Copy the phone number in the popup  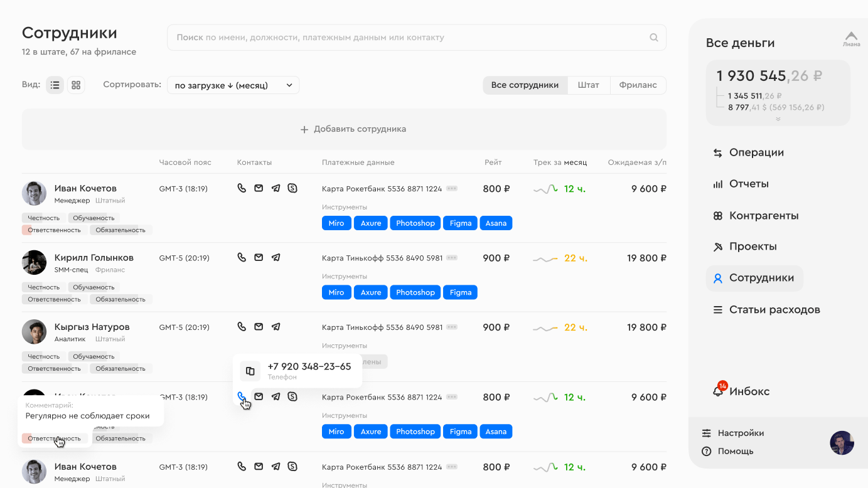pos(250,371)
